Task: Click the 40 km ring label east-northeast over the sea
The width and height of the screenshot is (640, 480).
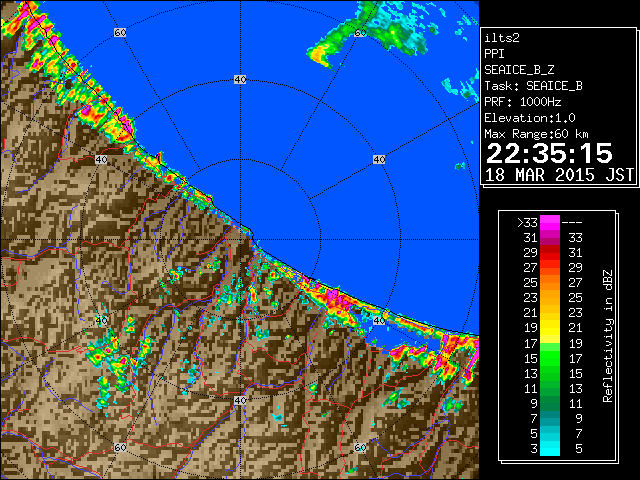Action: (379, 159)
